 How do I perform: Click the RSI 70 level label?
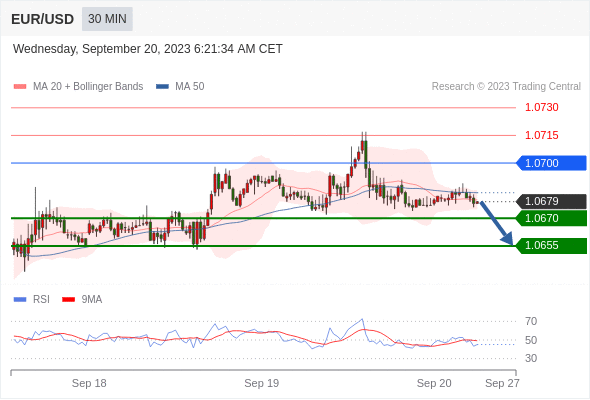(x=531, y=322)
